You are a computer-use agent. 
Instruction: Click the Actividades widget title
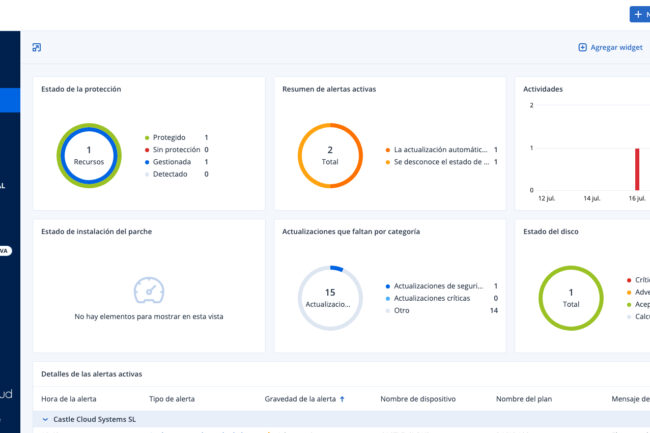pos(543,89)
